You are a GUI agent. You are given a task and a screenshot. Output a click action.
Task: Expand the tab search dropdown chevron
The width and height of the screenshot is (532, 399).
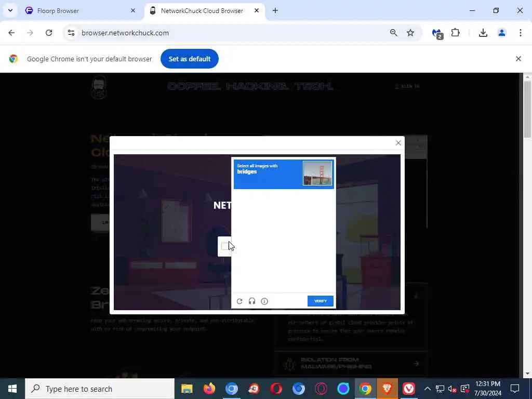point(10,10)
